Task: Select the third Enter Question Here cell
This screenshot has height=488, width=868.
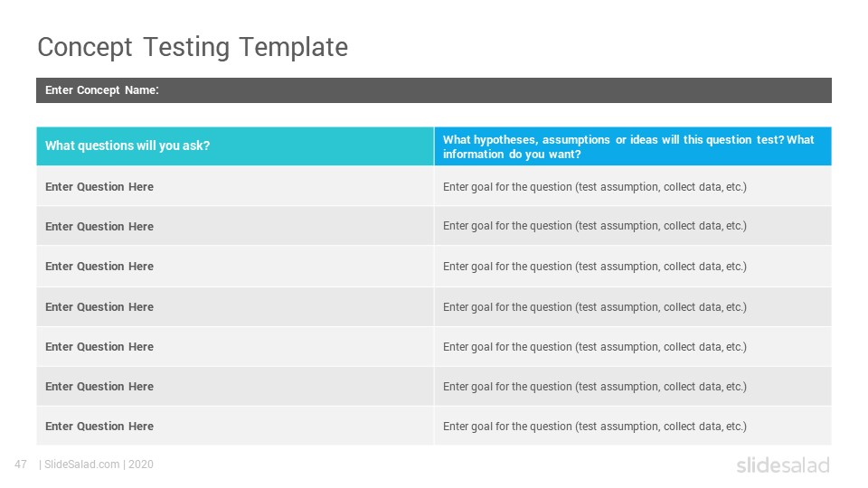Action: point(235,266)
